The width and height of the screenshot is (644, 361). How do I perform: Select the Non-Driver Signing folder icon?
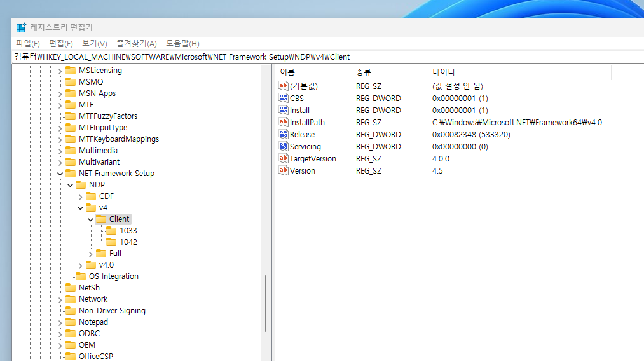[71, 311]
